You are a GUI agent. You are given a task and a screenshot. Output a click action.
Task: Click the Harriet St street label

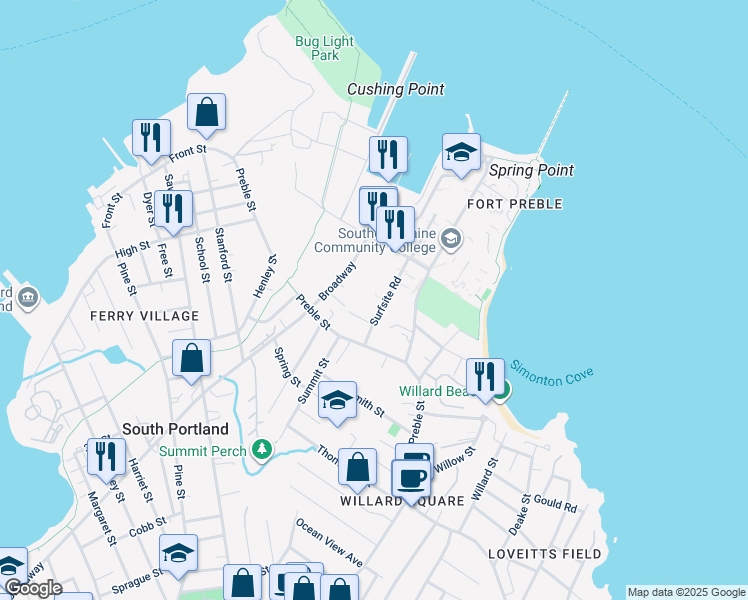click(140, 480)
